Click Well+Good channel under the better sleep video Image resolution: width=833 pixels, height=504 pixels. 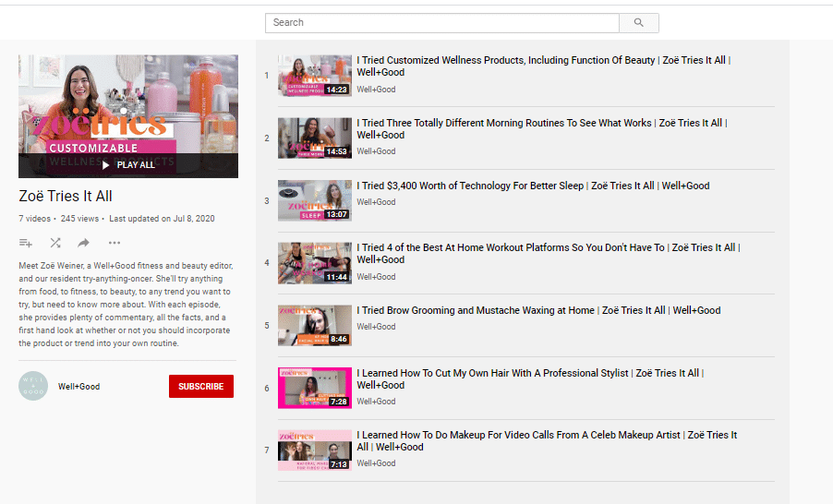click(376, 202)
